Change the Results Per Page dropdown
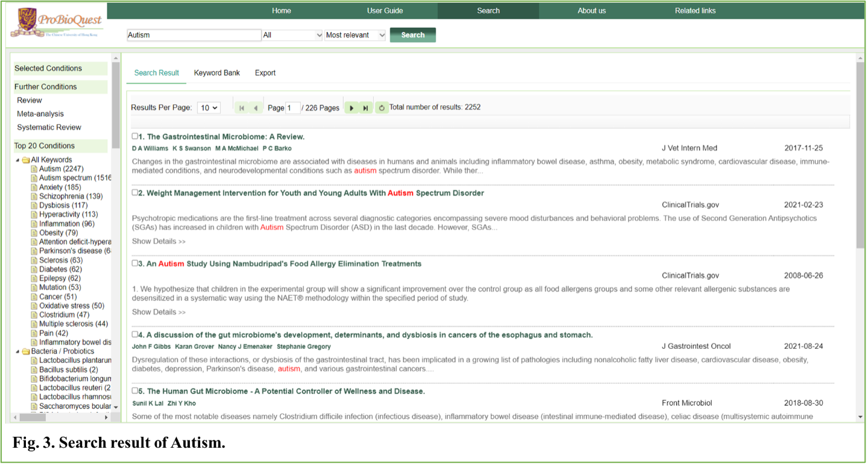The image size is (868, 464). (x=209, y=108)
